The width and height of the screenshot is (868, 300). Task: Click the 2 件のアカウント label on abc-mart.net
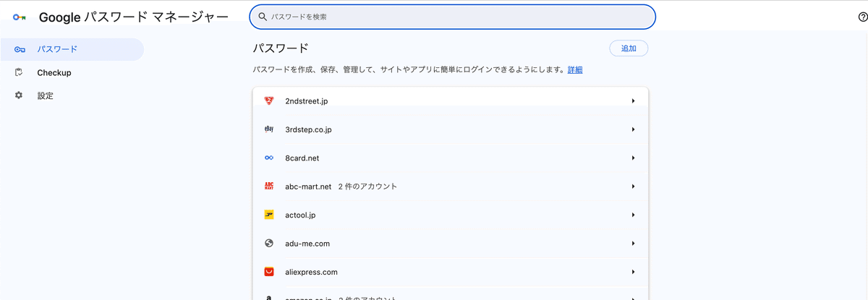pos(367,187)
